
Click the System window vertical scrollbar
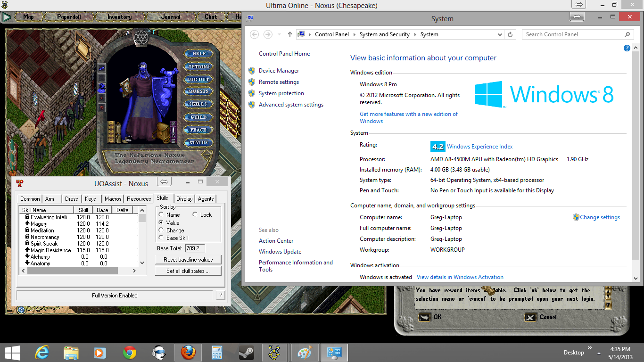(636, 162)
